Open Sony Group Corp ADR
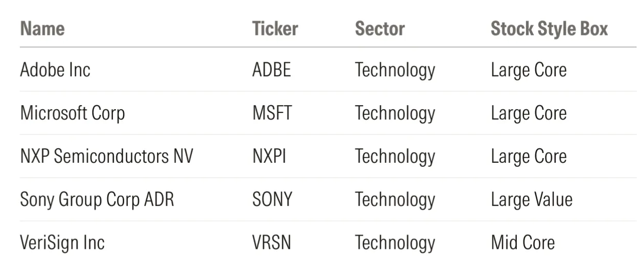644x272 pixels. (97, 199)
